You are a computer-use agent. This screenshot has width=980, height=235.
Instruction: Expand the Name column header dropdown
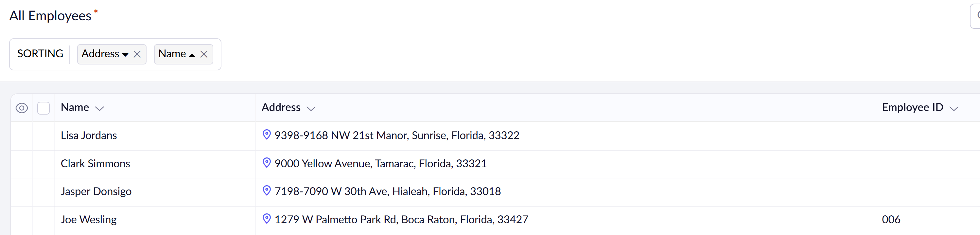click(x=100, y=109)
